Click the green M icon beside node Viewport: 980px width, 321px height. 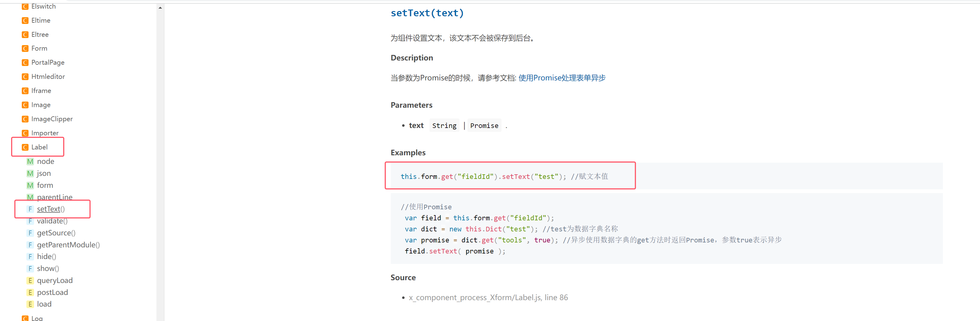tap(30, 161)
